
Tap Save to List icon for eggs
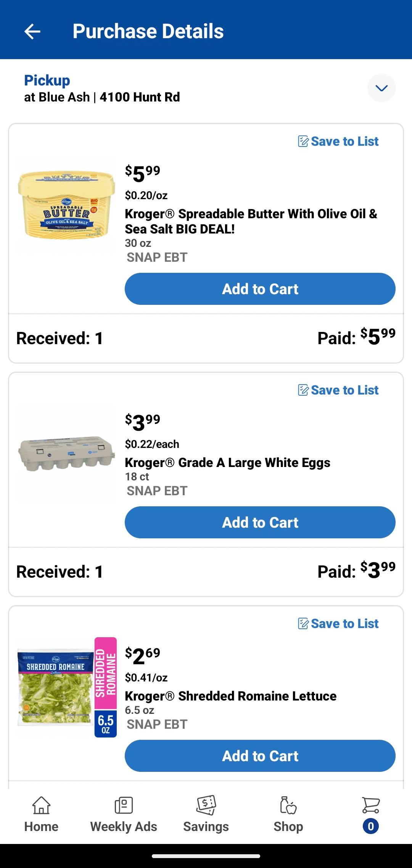(x=303, y=390)
